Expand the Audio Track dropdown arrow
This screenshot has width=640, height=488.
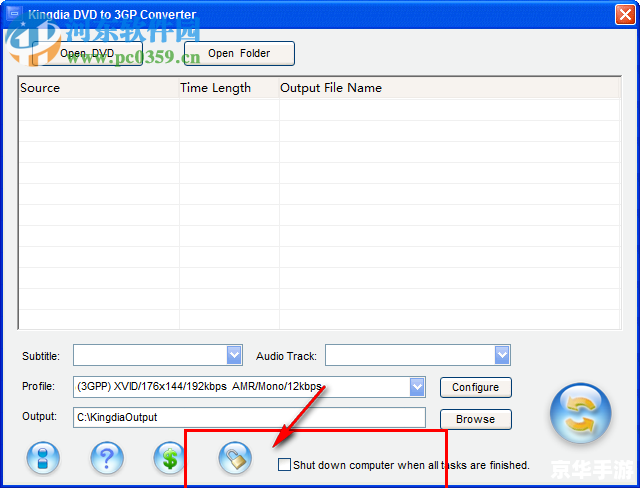502,355
